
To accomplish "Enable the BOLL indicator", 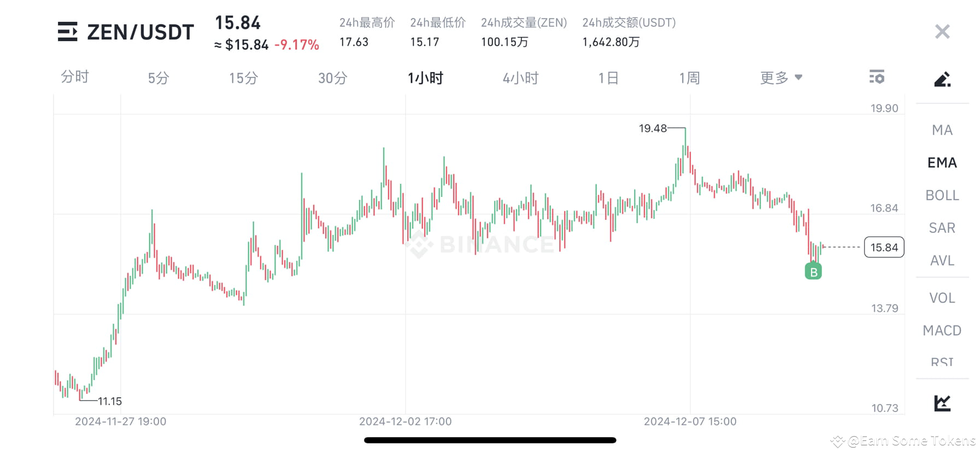I will pos(941,195).
